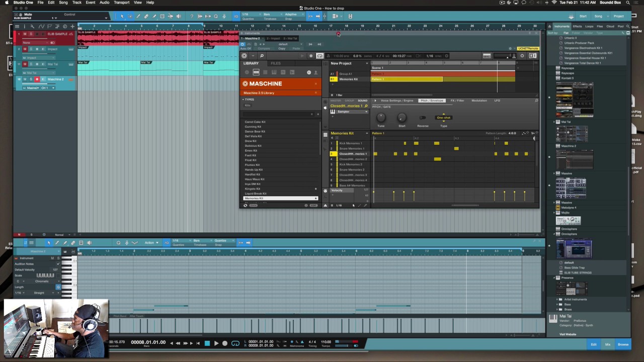Switch to the FX / Filter tab
The height and width of the screenshot is (362, 644).
pos(457,101)
